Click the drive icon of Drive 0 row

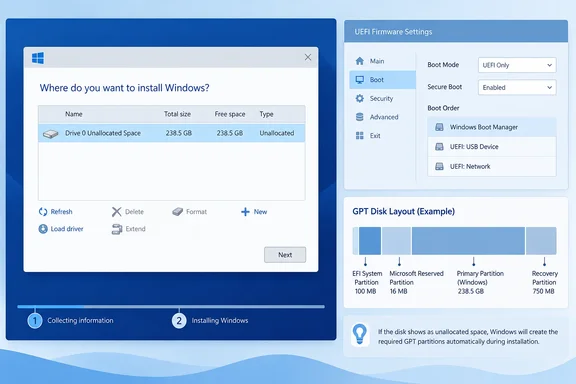click(51, 133)
